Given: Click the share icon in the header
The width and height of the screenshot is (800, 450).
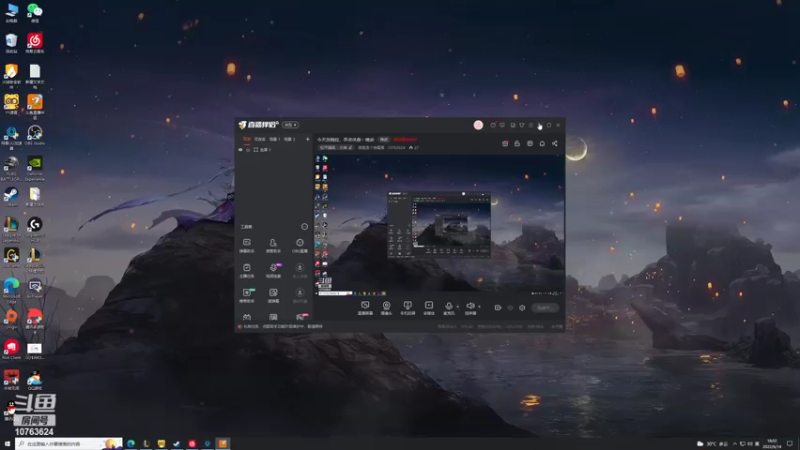Looking at the screenshot, I should pyautogui.click(x=555, y=143).
